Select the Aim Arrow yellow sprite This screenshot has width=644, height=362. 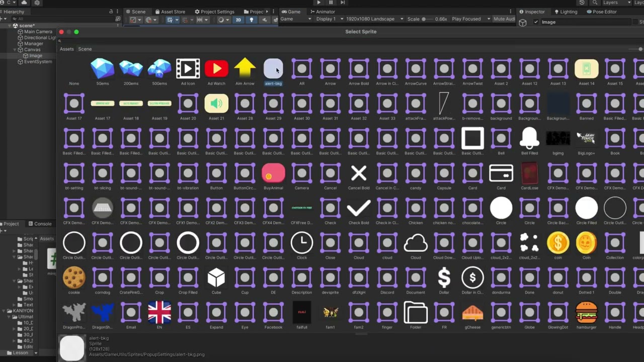[x=245, y=68]
